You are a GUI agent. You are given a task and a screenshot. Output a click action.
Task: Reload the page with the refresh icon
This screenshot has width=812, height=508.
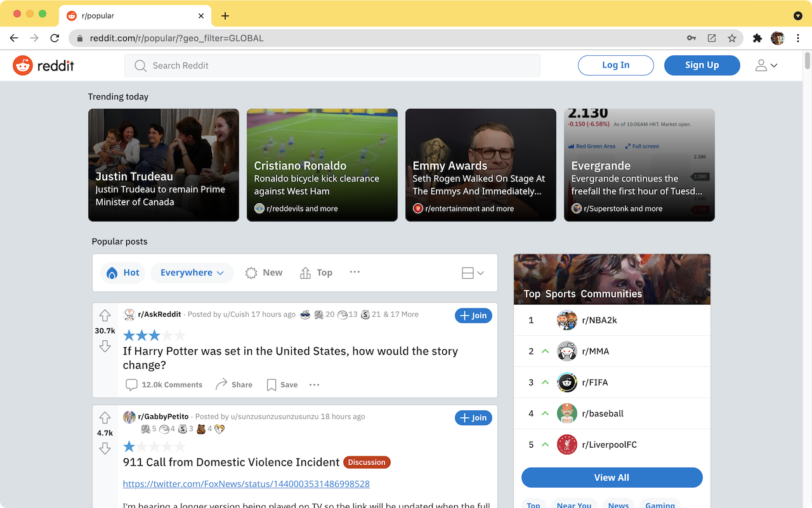(x=55, y=38)
